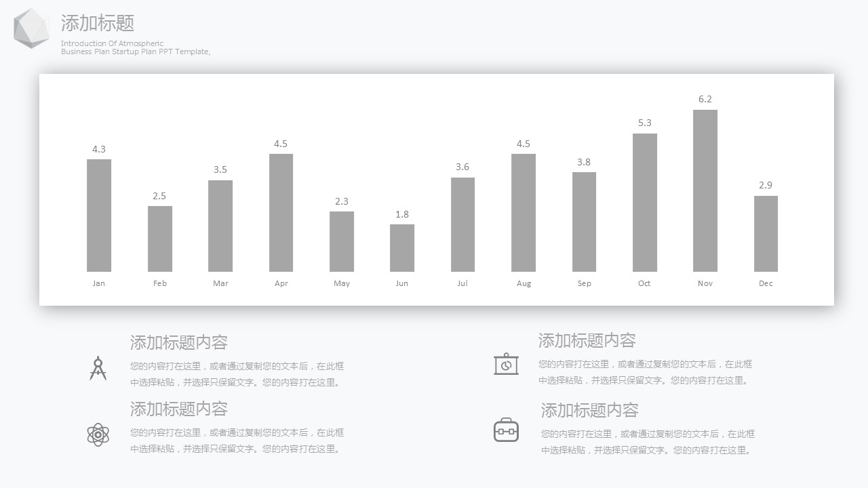
Task: Click the Oct bar in the chart
Action: (644, 203)
